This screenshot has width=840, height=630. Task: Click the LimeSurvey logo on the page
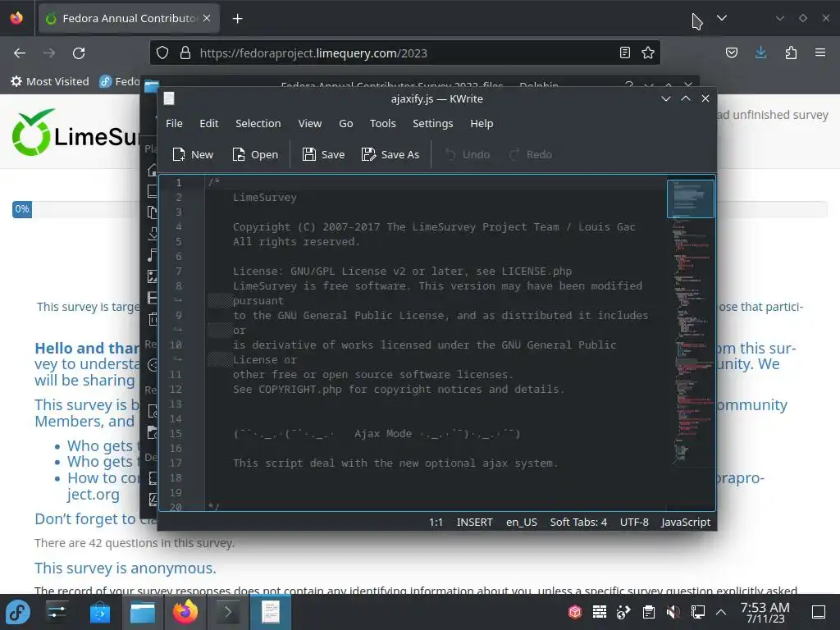[75, 132]
